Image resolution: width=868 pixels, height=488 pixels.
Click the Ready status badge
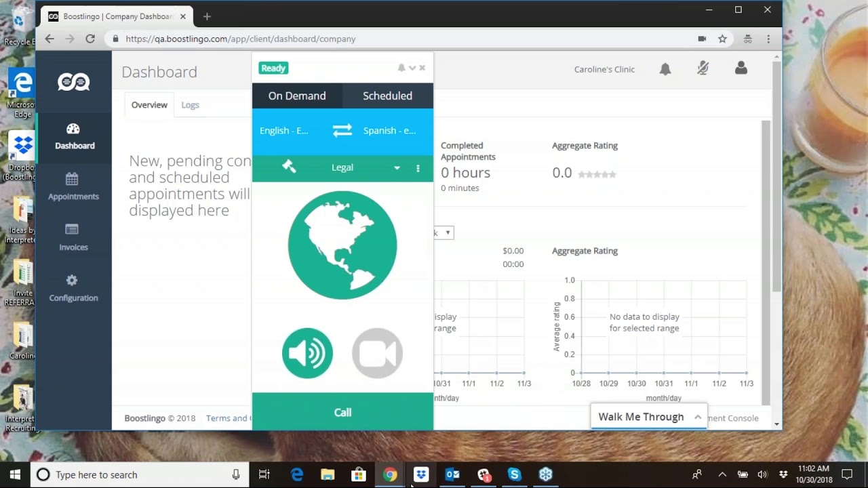273,68
